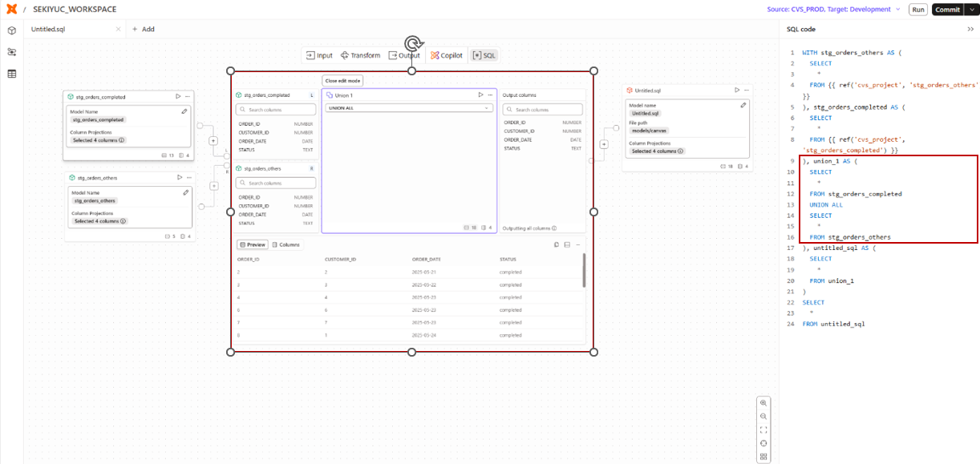This screenshot has height=464, width=980.
Task: Click ORDER_ID column header in preview table
Action: (x=248, y=260)
